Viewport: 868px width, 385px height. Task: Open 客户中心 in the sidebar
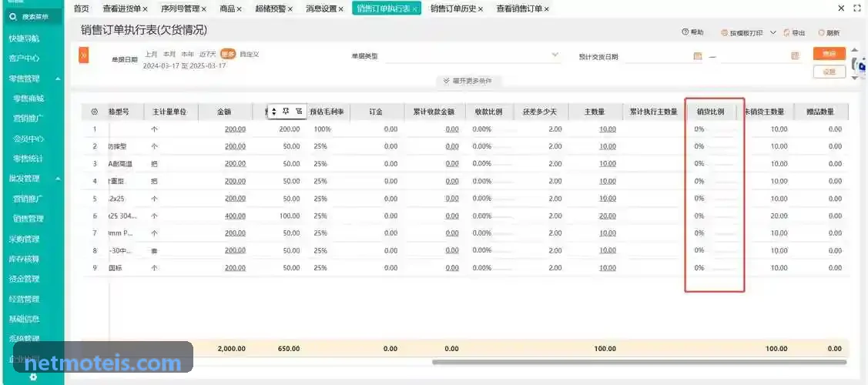pos(25,59)
